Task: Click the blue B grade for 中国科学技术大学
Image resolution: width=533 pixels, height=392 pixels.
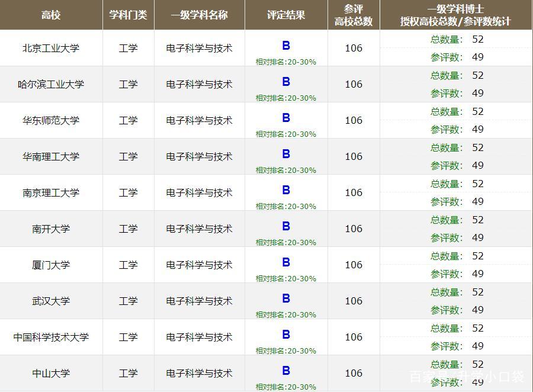Action: pyautogui.click(x=286, y=334)
